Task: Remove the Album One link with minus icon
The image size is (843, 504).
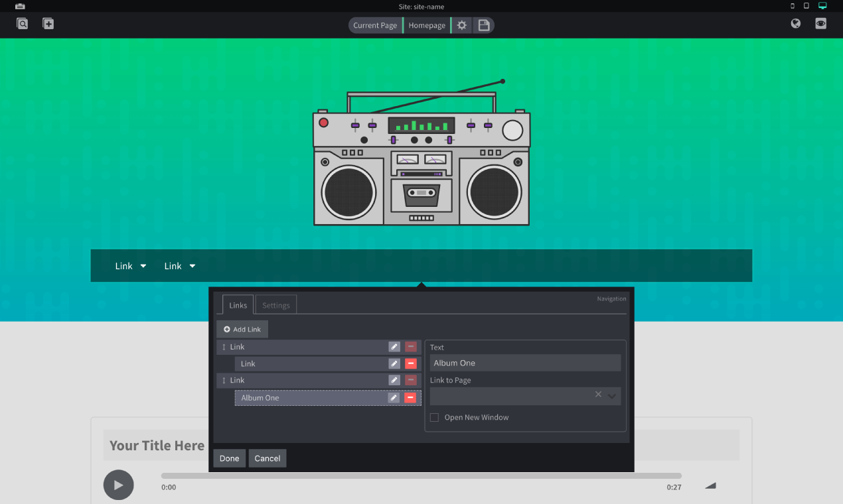Action: 411,398
